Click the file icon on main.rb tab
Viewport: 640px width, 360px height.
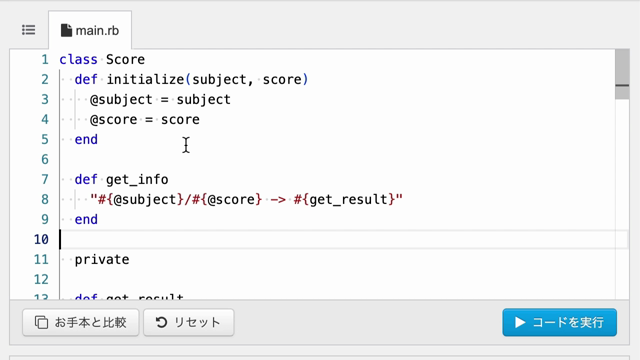point(66,30)
